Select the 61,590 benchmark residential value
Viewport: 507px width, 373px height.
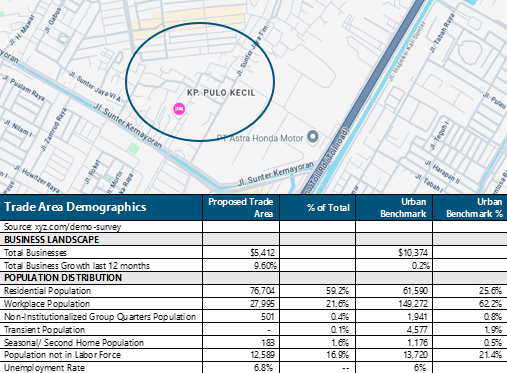click(x=415, y=291)
